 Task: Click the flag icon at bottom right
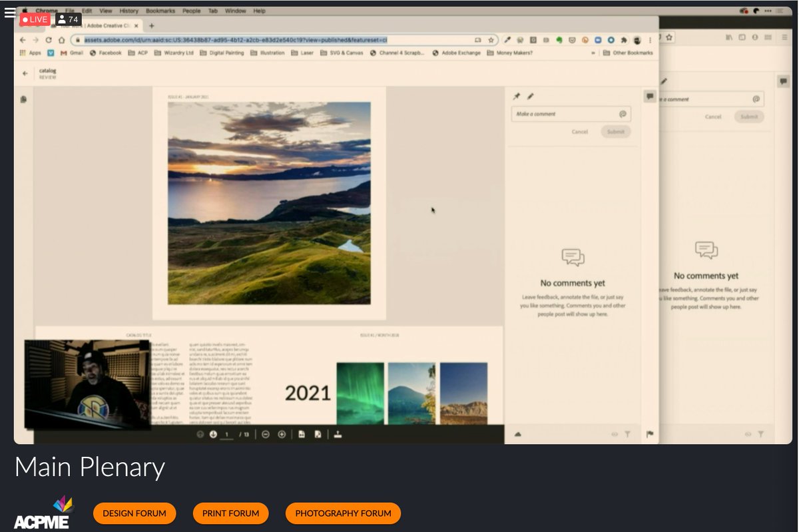[650, 434]
